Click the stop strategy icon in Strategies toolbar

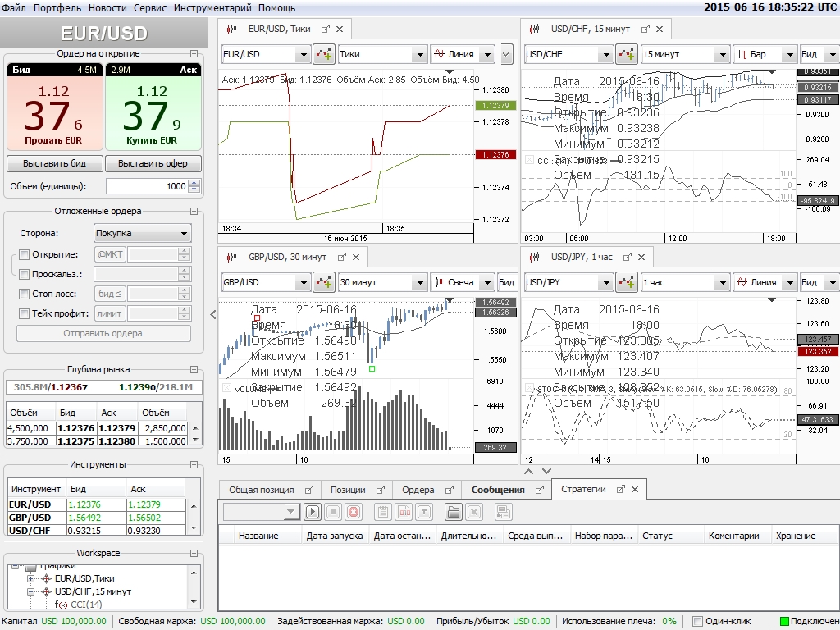tap(333, 512)
